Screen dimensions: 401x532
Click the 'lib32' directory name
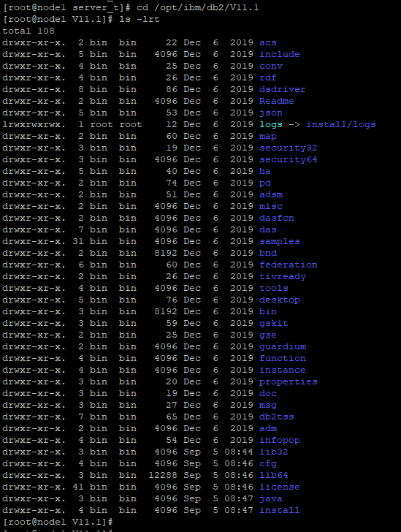[x=273, y=452]
